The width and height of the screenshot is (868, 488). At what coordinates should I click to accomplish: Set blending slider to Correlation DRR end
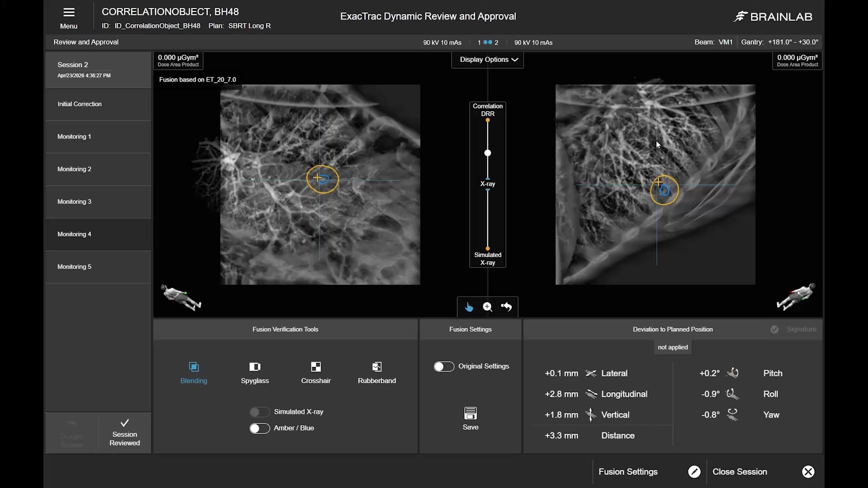pyautogui.click(x=488, y=120)
